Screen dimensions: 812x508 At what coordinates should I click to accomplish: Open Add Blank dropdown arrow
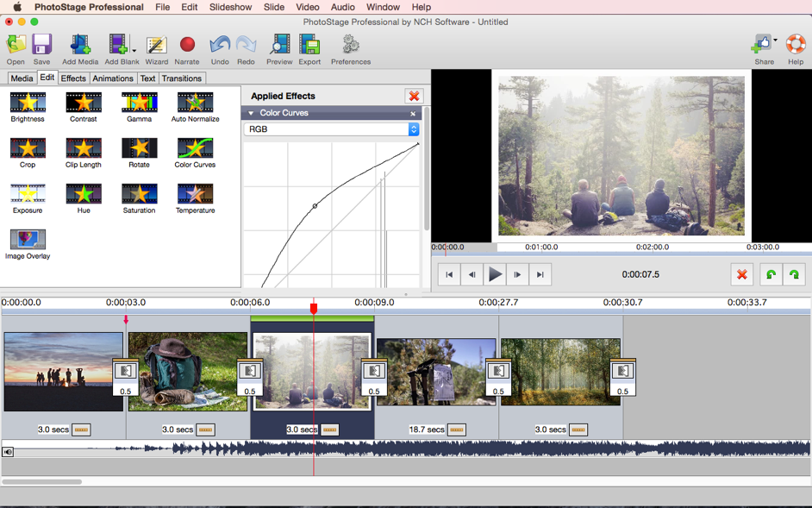[134, 50]
